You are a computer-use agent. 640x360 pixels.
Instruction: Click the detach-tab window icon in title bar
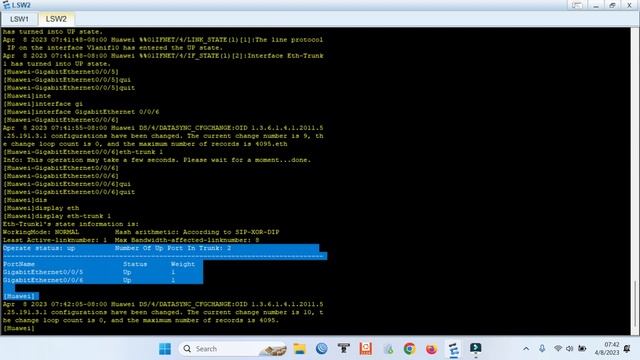pyautogui.click(x=577, y=5)
